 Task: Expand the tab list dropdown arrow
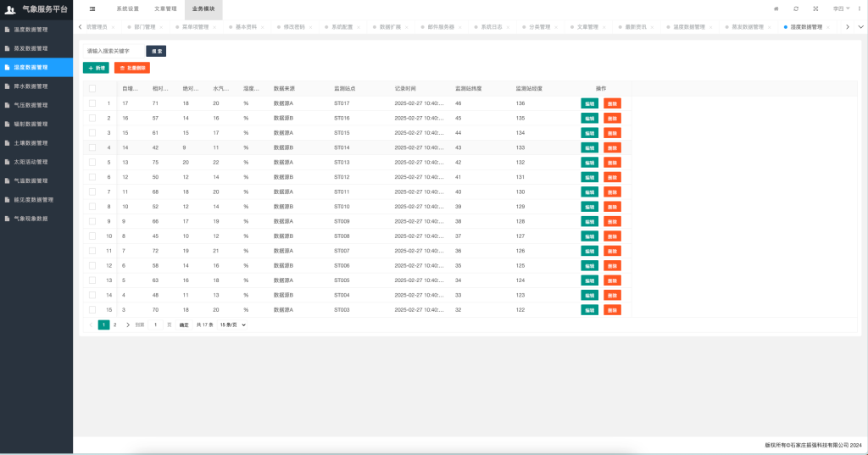860,27
